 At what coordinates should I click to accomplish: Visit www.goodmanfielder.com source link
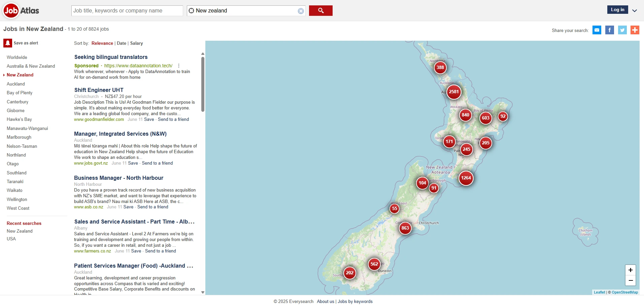pos(99,119)
